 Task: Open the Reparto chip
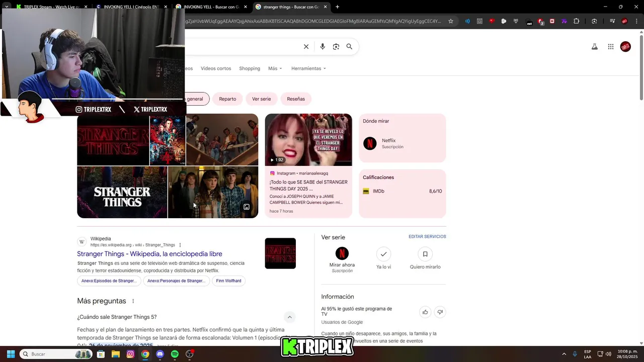click(227, 99)
